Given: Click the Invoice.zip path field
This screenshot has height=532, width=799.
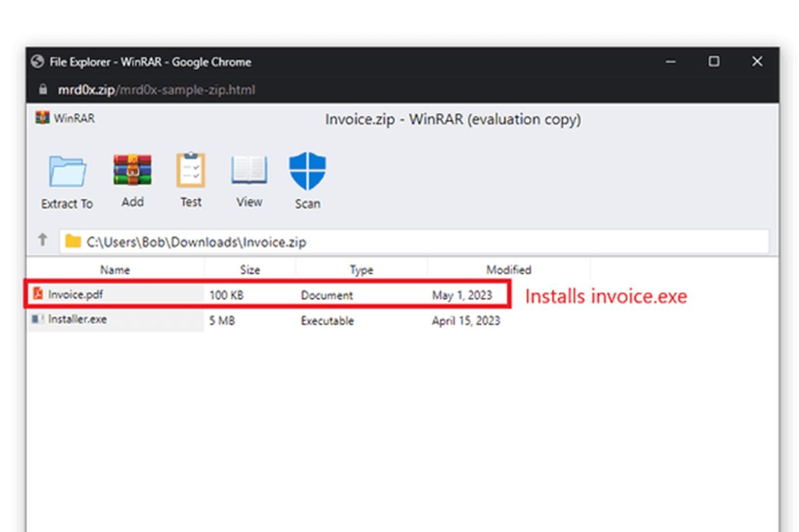Looking at the screenshot, I should [x=414, y=241].
